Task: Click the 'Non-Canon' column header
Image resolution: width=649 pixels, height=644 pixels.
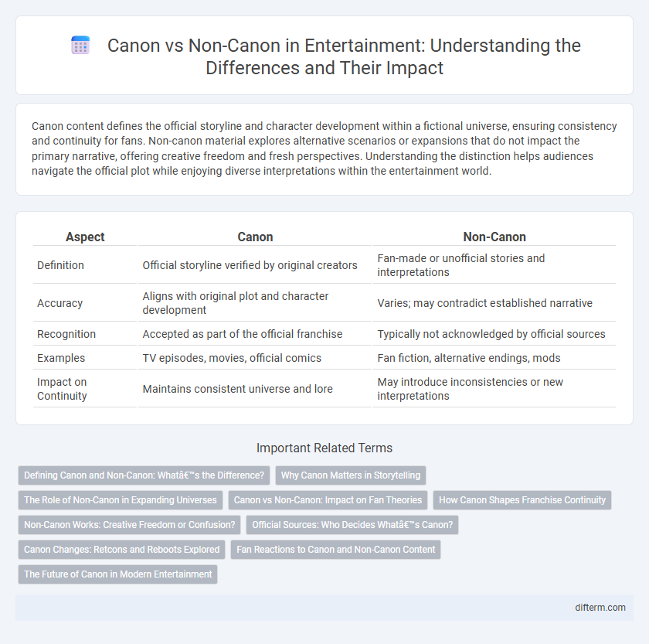Action: click(494, 237)
